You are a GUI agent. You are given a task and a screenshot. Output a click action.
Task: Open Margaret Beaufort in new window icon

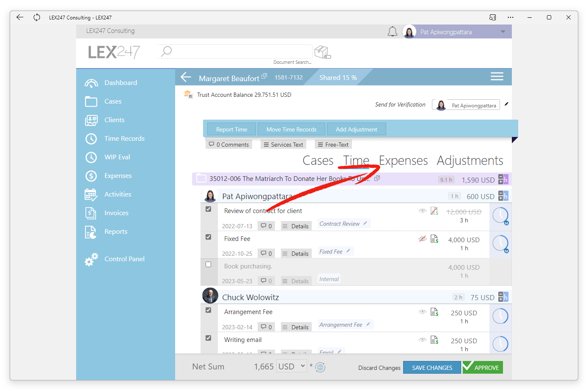[x=264, y=76]
